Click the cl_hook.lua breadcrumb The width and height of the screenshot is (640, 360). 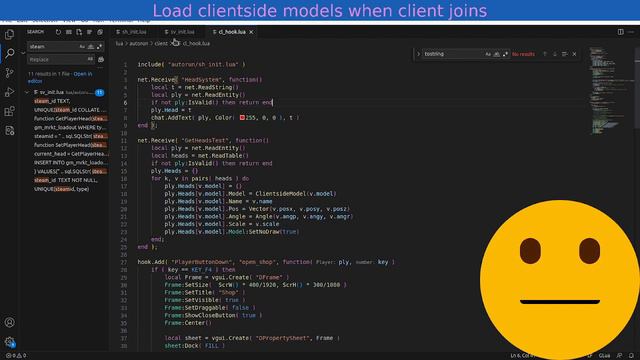[x=195, y=43]
